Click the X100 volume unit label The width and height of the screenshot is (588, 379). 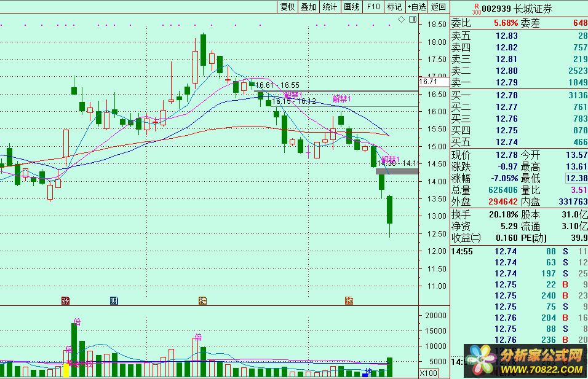pos(429,373)
